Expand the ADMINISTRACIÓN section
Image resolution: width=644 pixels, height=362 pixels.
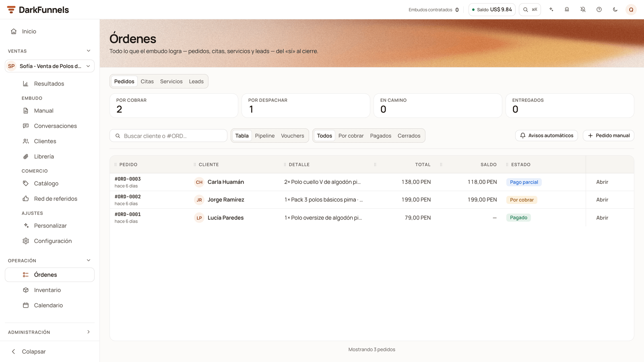50,332
